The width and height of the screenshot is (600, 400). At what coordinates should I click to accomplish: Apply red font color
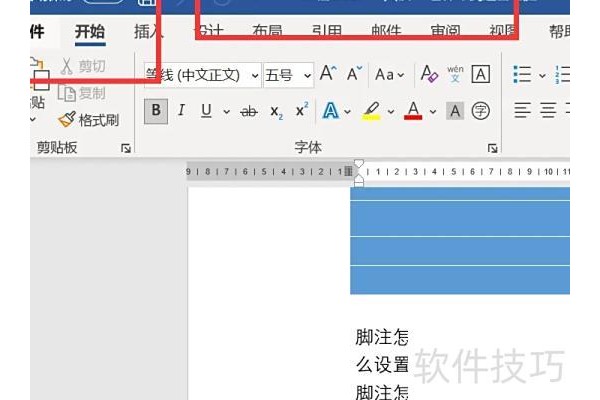[413, 111]
